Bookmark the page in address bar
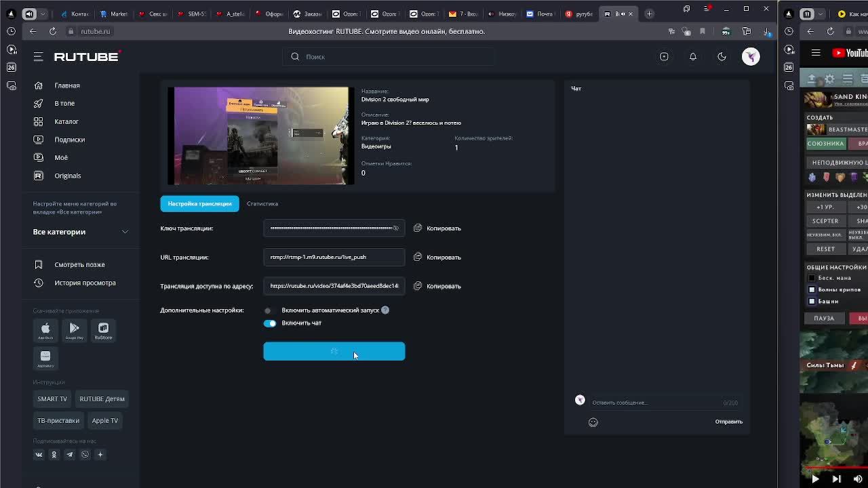868x488 pixels. coord(703,31)
